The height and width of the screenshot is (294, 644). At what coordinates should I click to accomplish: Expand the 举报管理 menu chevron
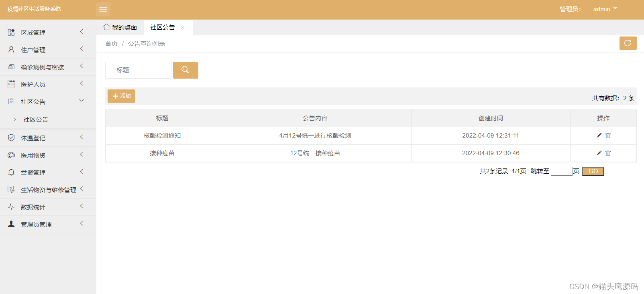[x=82, y=172]
